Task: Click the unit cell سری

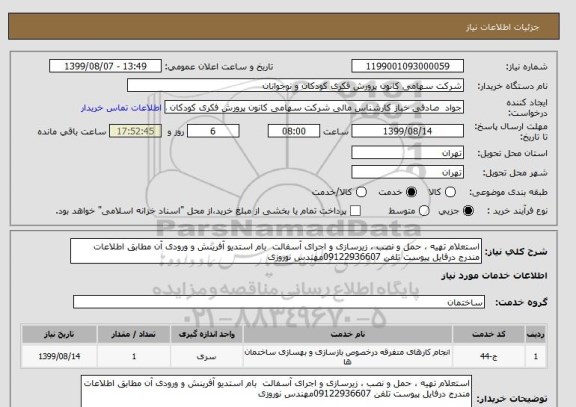Action: (206, 356)
